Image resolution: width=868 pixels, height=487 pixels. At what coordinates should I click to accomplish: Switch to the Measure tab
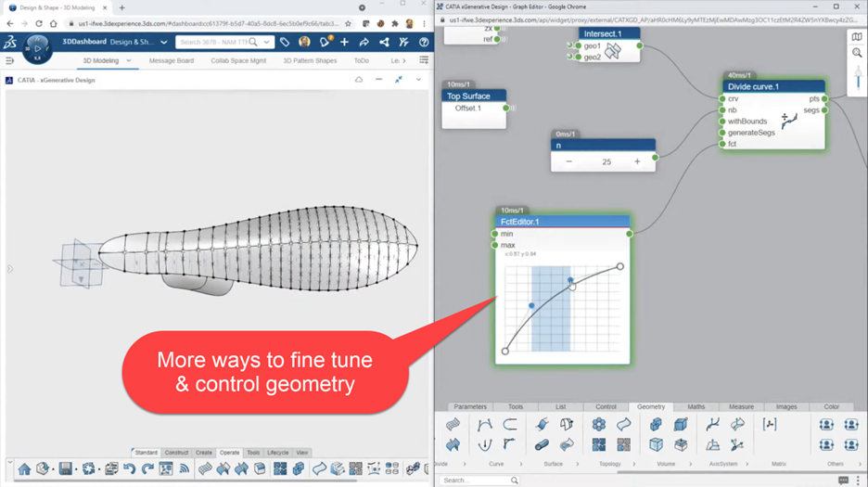[741, 406]
